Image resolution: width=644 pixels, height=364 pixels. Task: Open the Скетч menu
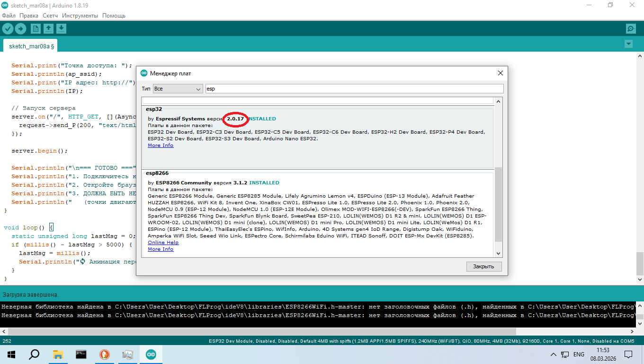[x=50, y=16]
